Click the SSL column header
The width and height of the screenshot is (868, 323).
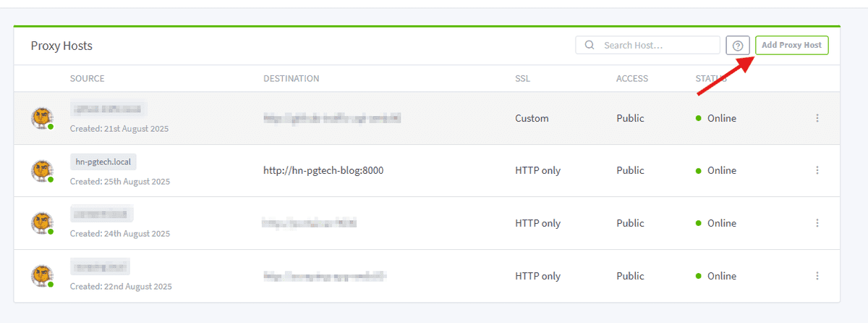pyautogui.click(x=522, y=78)
